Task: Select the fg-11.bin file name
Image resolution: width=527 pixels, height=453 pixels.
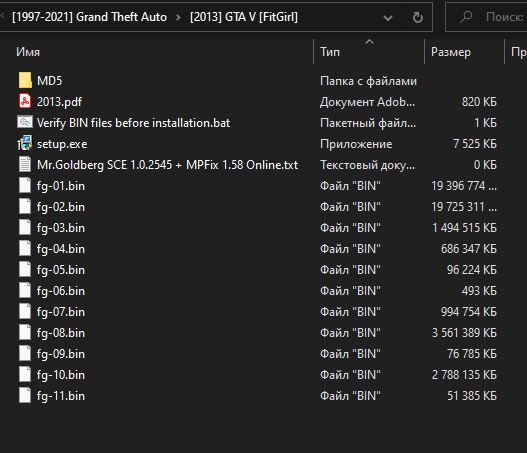Action: 61,396
